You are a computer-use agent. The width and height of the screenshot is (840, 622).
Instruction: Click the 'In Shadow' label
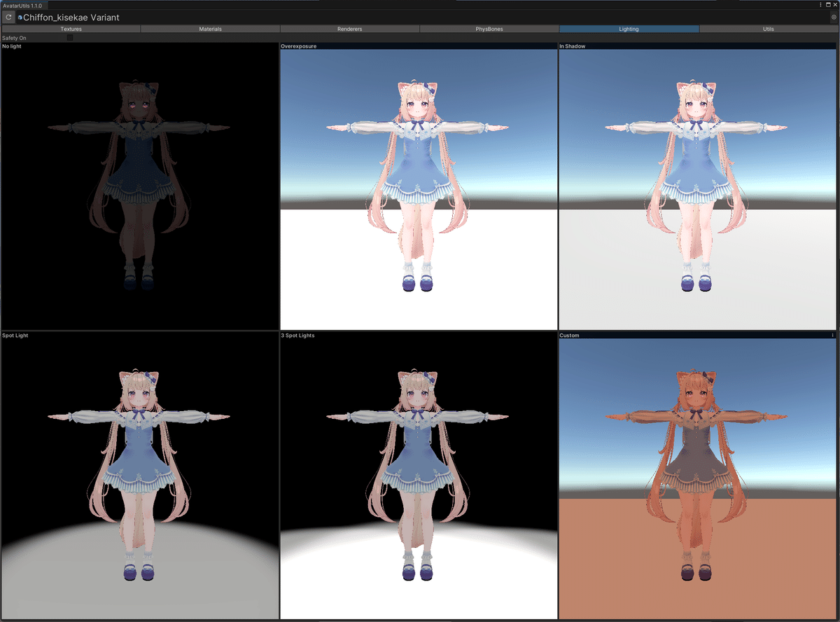coord(573,46)
